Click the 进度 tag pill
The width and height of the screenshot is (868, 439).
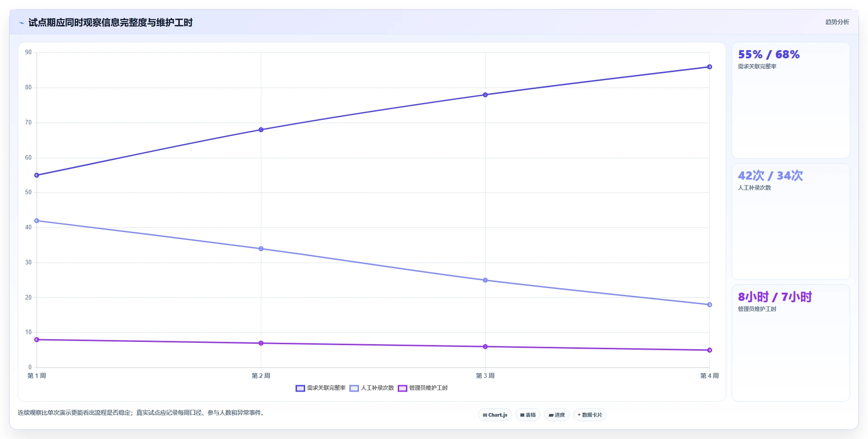point(556,415)
